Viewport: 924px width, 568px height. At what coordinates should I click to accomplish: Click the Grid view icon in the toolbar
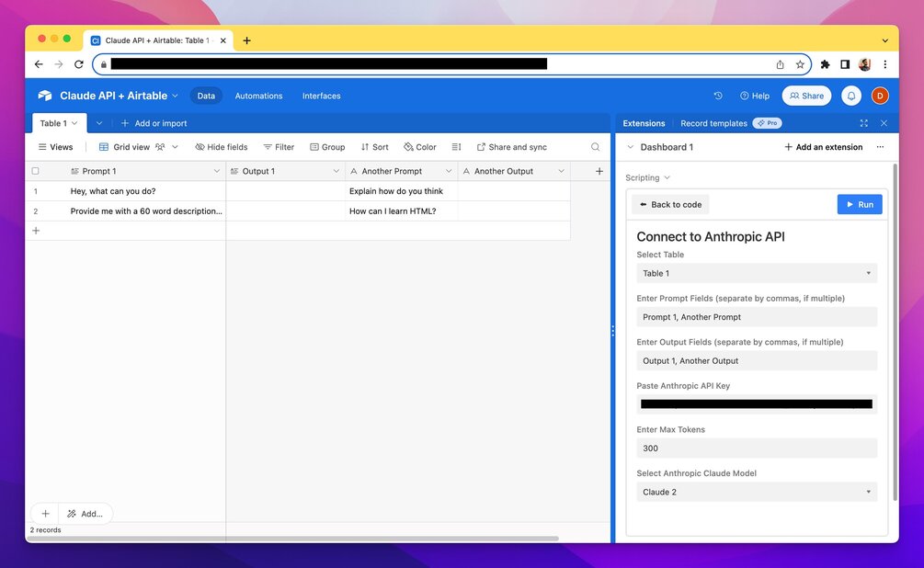pyautogui.click(x=103, y=146)
